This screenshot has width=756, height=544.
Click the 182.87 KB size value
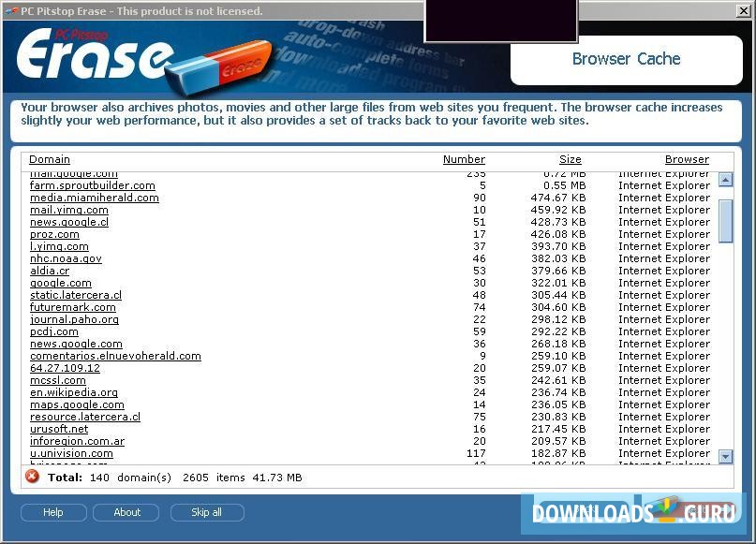click(558, 453)
